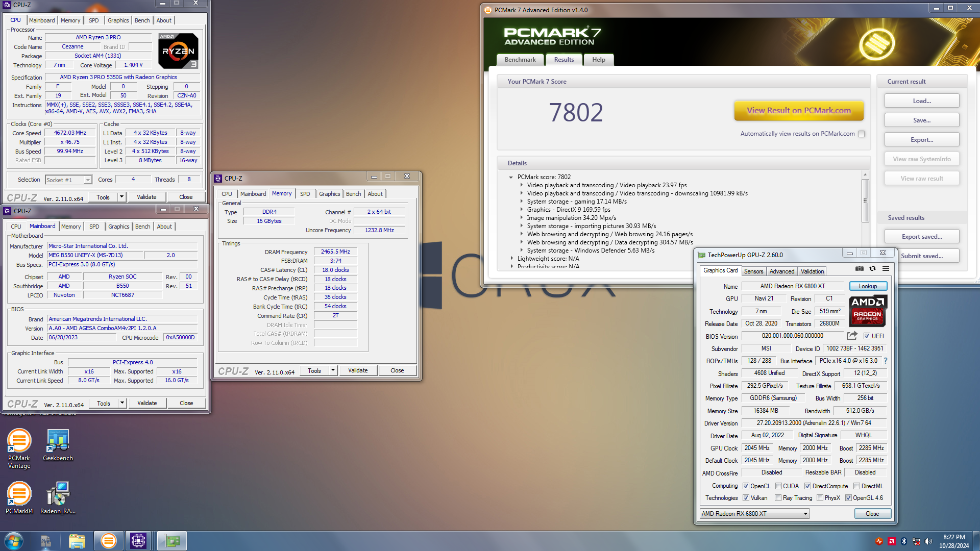Click the AMD Radeon Graphics logo in GPU-Z
The image size is (980, 551).
[x=868, y=311]
